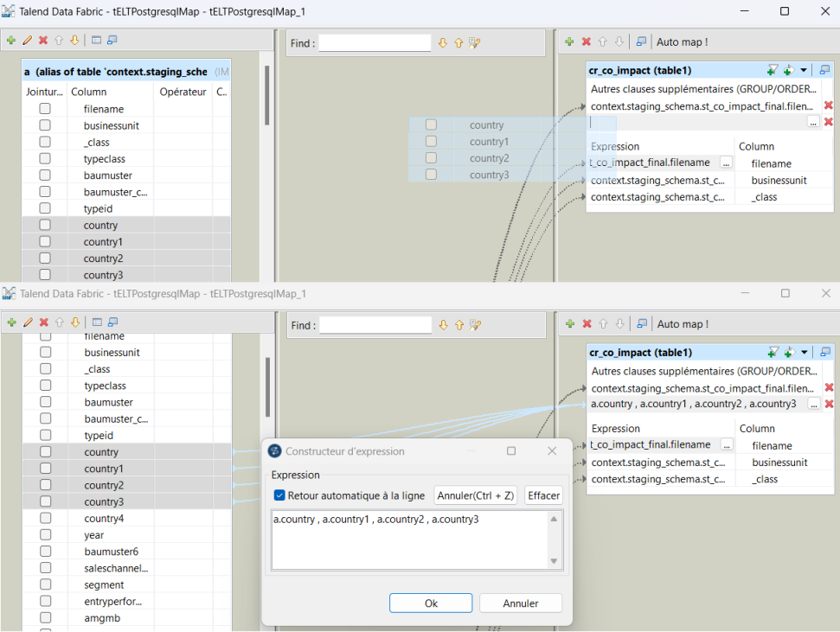The height and width of the screenshot is (632, 840).
Task: Select amgmb row in lower window
Action: [x=127, y=617]
